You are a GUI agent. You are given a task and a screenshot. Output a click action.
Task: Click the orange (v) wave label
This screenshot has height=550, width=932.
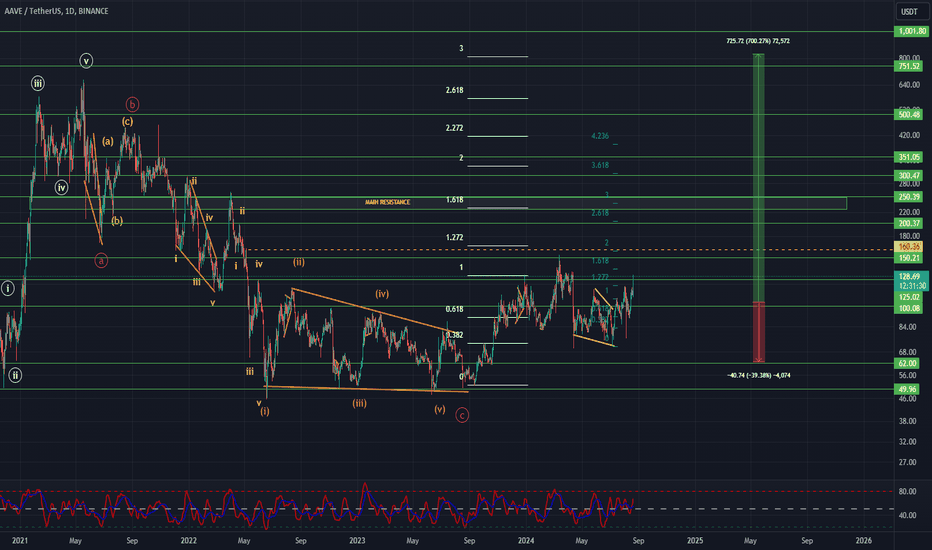(x=439, y=409)
